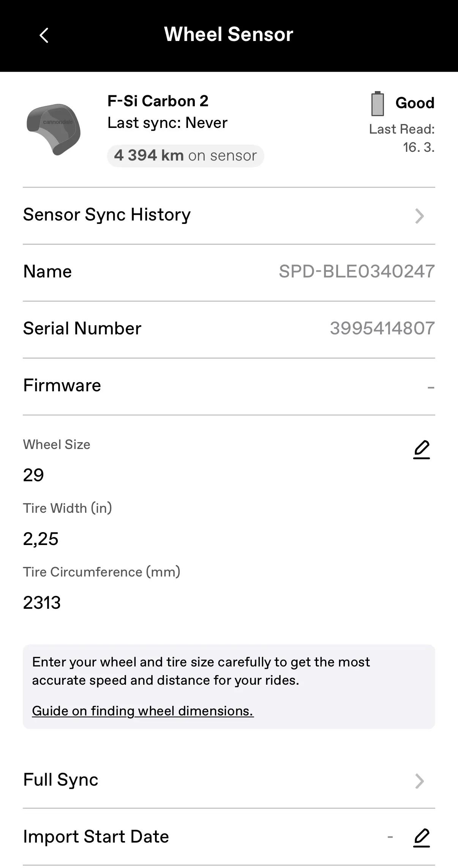Tap the Tire Circumference value 2313

[42, 603]
